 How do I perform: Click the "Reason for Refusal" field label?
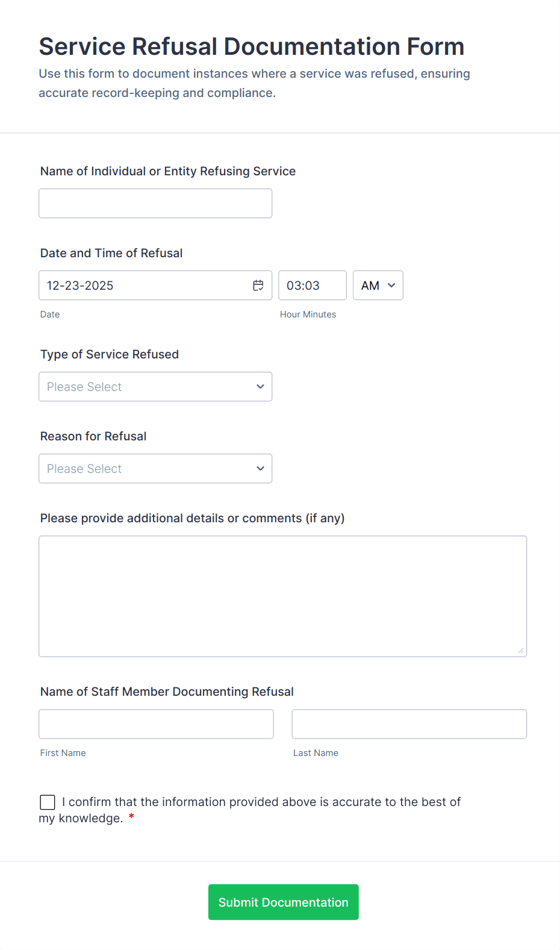93,436
